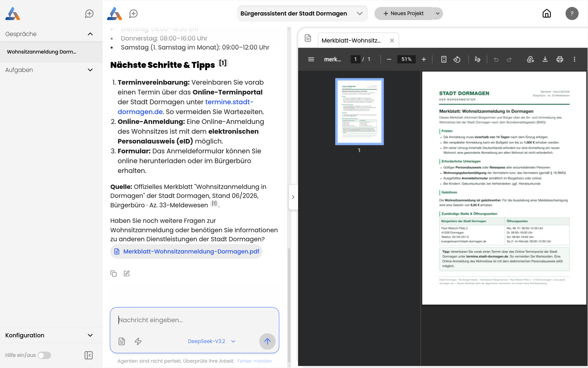
Task: Collapse the Gespräche section
Action: coord(90,34)
